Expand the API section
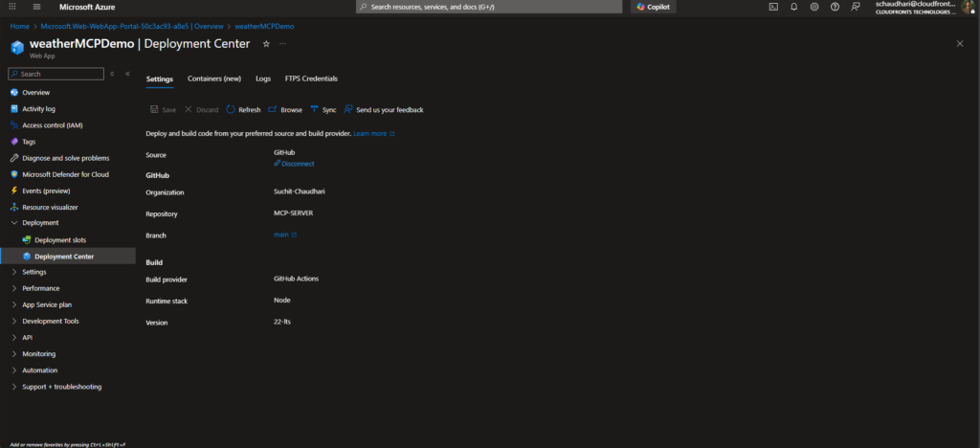The width and height of the screenshot is (980, 448). tap(28, 337)
